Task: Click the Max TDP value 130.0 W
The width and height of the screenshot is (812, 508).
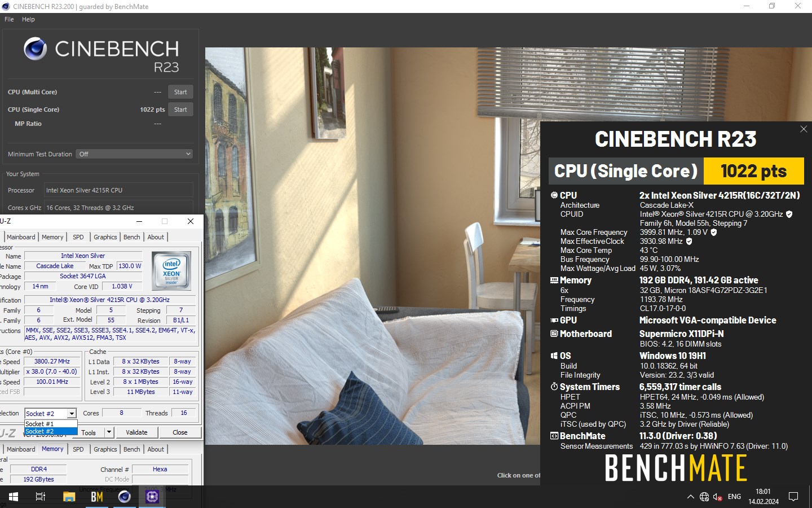Action: point(130,266)
